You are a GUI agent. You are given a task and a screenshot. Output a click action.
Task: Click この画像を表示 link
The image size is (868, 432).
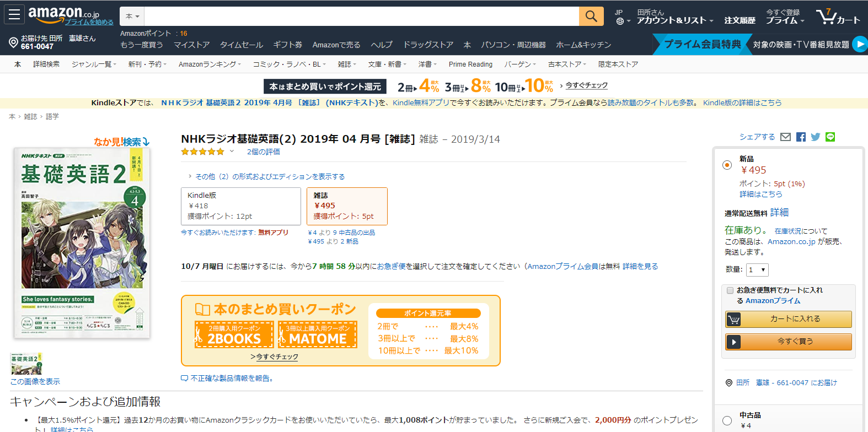35,382
